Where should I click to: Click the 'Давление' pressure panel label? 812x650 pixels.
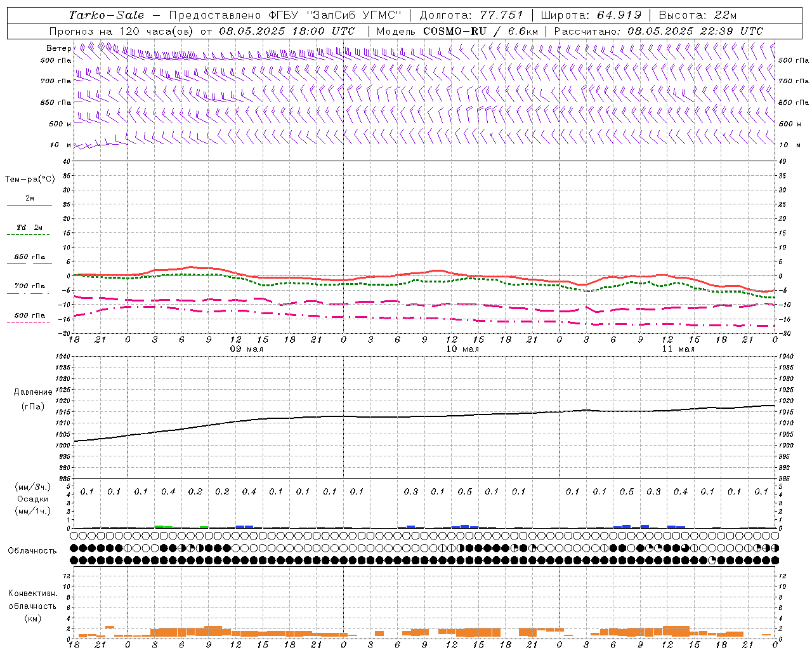[x=33, y=392]
